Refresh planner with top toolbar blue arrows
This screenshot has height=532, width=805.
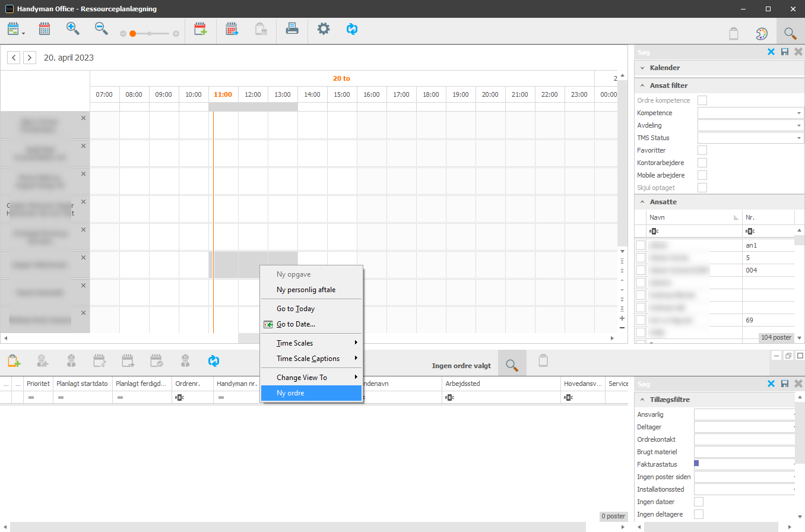[x=352, y=28]
